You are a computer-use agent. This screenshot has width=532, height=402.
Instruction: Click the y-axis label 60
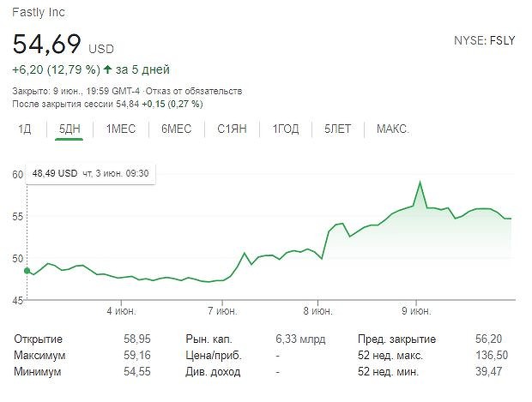coord(18,175)
